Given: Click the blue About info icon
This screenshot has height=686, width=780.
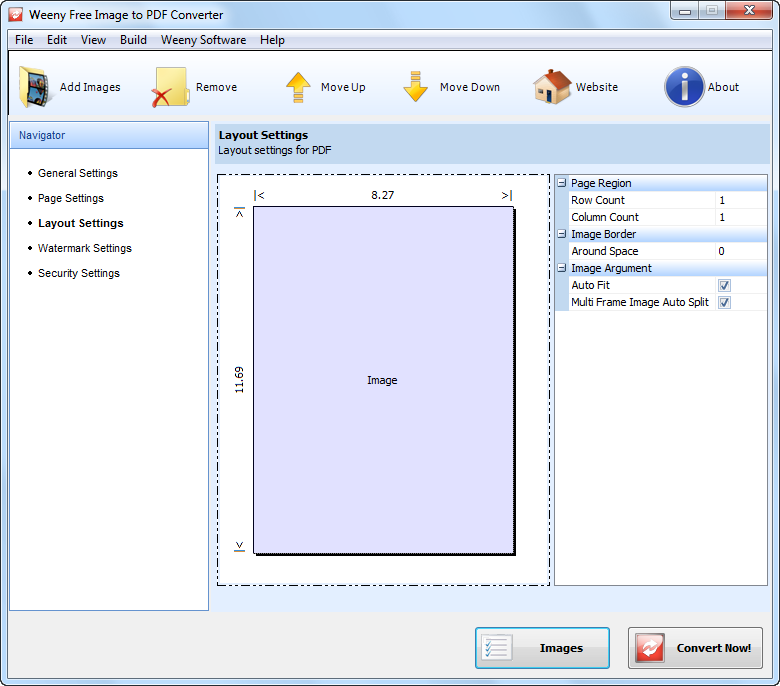Looking at the screenshot, I should coord(684,87).
